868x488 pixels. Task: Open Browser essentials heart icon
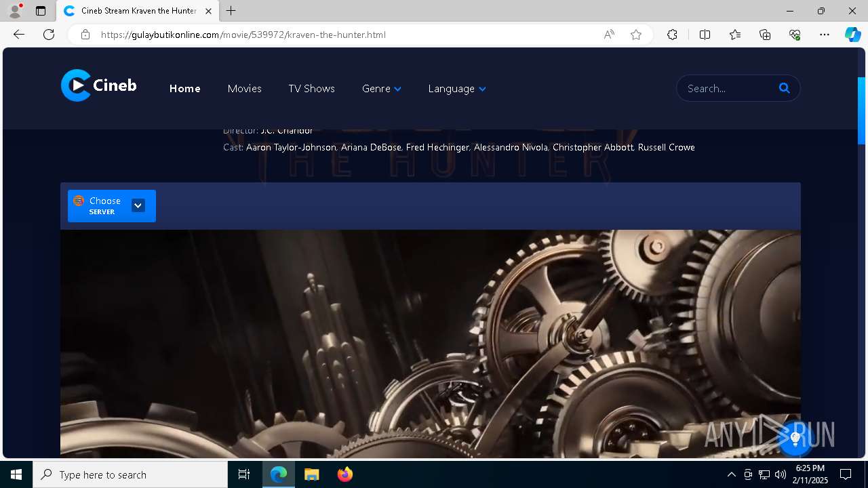click(795, 35)
